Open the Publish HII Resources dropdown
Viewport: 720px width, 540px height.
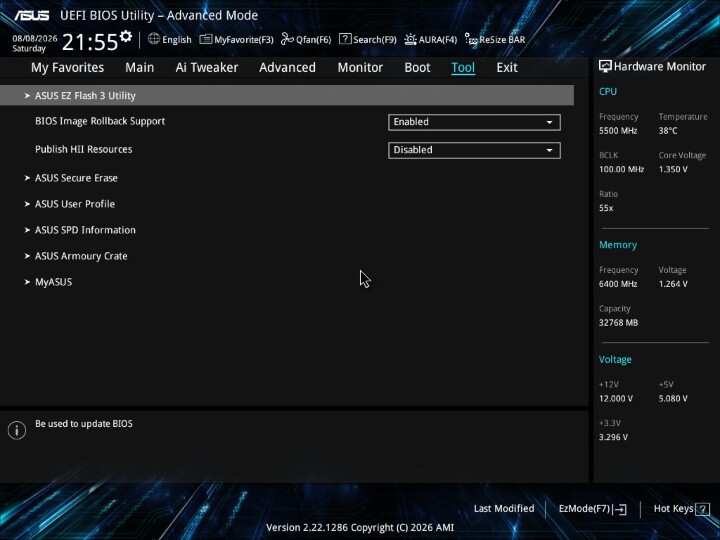474,150
